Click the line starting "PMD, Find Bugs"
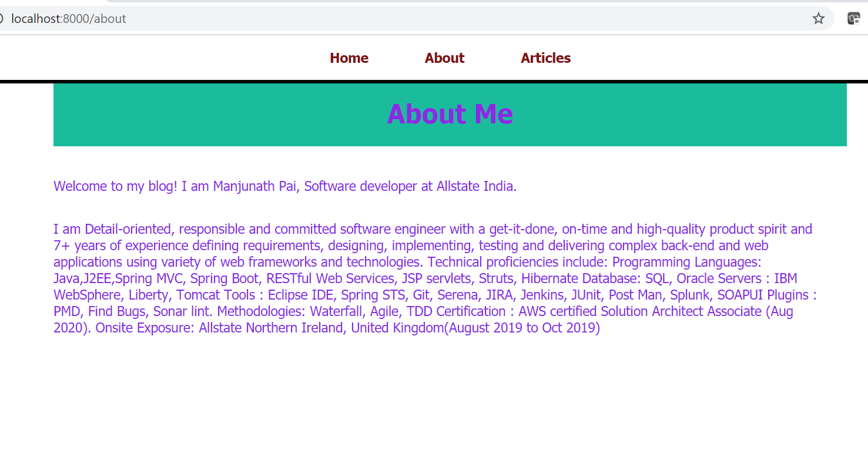The width and height of the screenshot is (868, 467). click(x=423, y=311)
